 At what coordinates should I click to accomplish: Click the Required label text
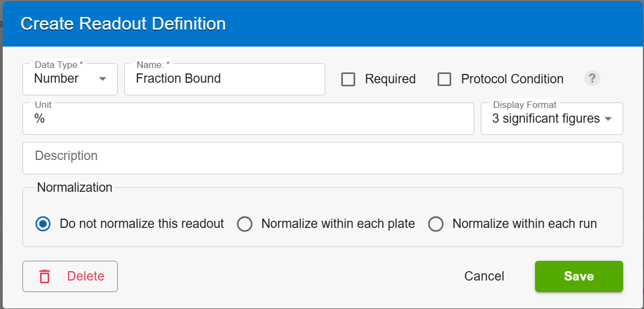[x=390, y=79]
